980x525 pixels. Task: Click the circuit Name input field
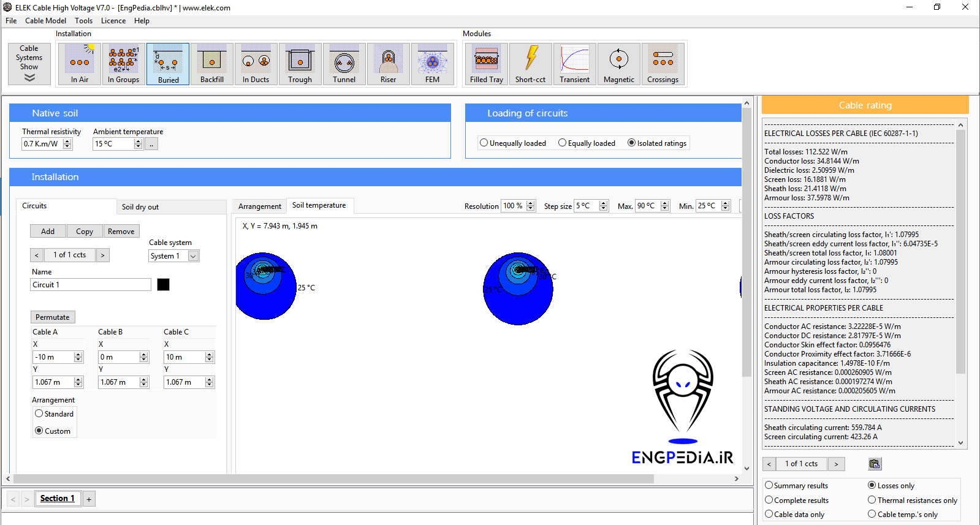[91, 285]
